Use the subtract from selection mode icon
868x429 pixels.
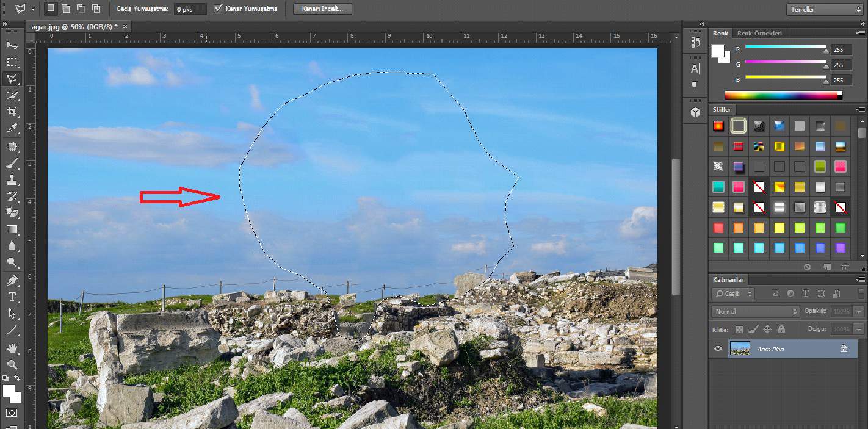[80, 9]
